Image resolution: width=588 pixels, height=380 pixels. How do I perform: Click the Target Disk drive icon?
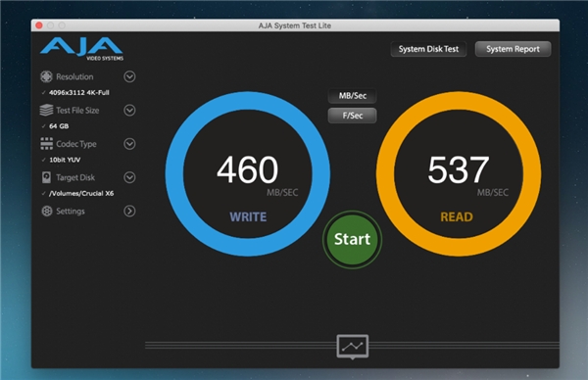(x=46, y=177)
